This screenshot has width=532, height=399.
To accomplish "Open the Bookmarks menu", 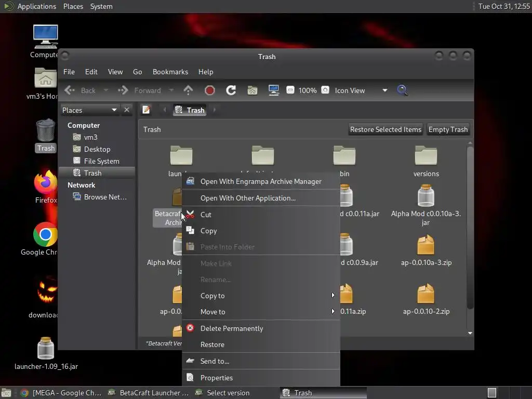I will pos(170,72).
